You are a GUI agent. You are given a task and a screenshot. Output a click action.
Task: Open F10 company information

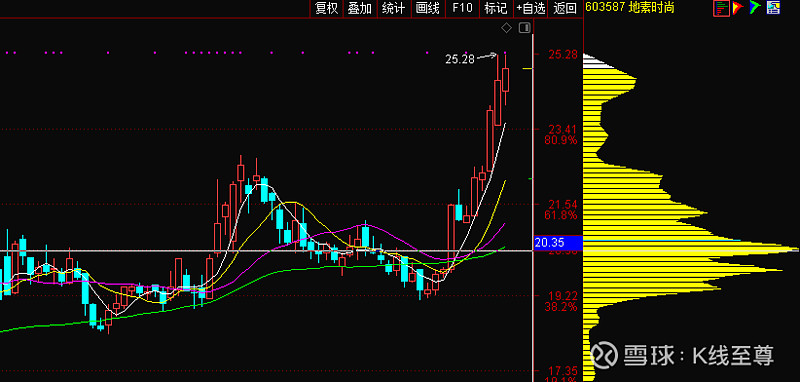[462, 8]
